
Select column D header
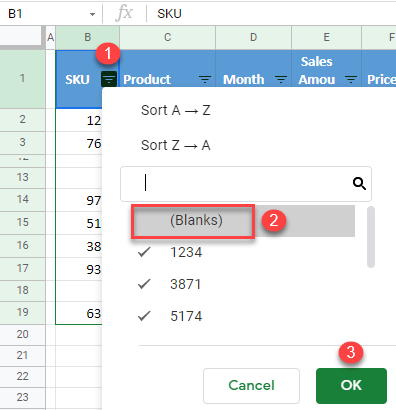click(x=253, y=37)
